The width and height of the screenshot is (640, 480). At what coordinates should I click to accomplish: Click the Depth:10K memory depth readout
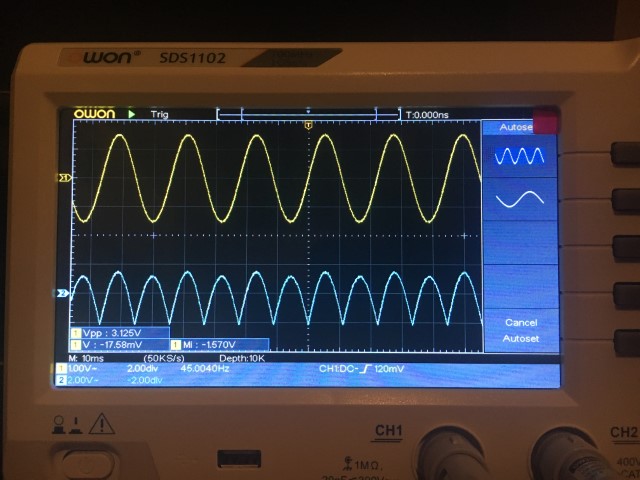coord(242,358)
